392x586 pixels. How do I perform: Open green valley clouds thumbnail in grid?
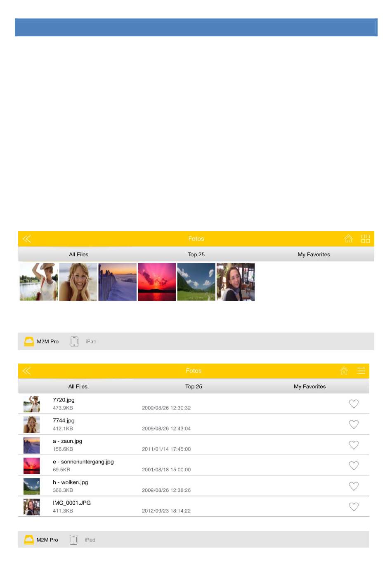196,282
